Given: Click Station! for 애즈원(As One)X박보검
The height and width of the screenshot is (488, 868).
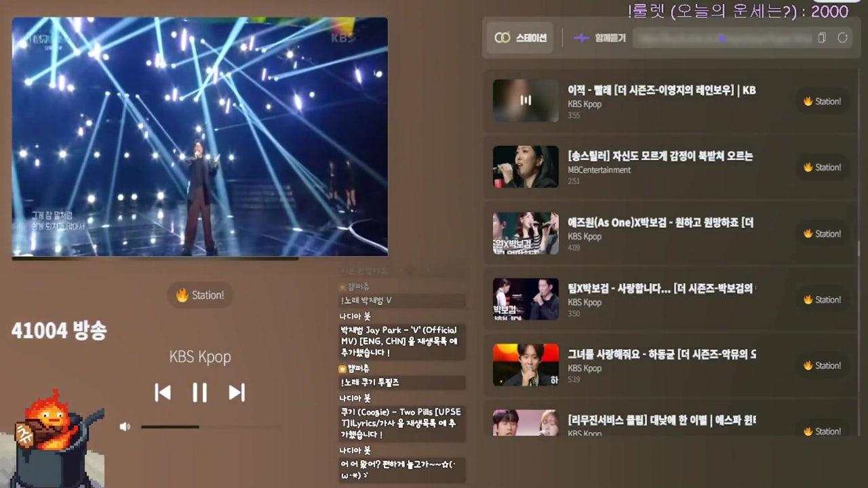Looking at the screenshot, I should click(x=822, y=233).
